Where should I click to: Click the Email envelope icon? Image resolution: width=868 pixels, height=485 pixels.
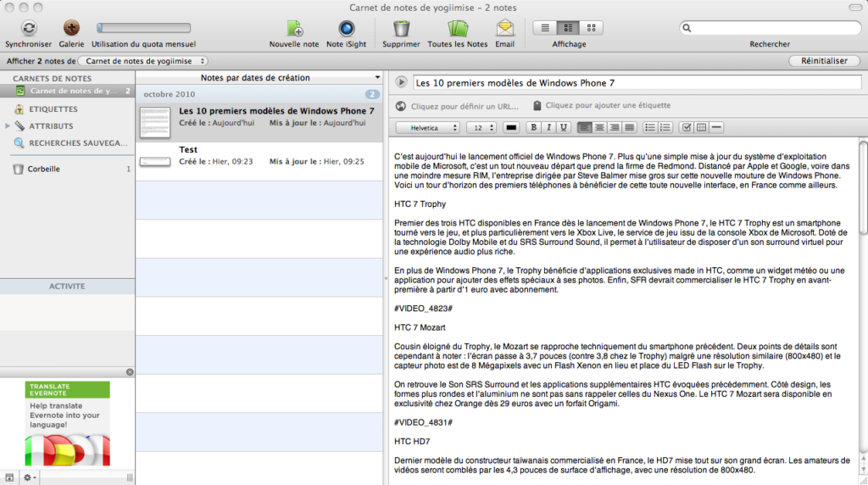(505, 28)
